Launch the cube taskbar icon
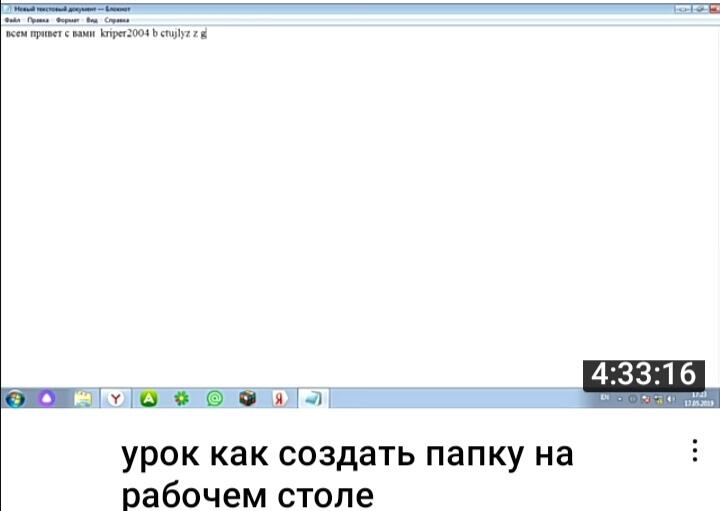The width and height of the screenshot is (720, 511). tap(248, 398)
